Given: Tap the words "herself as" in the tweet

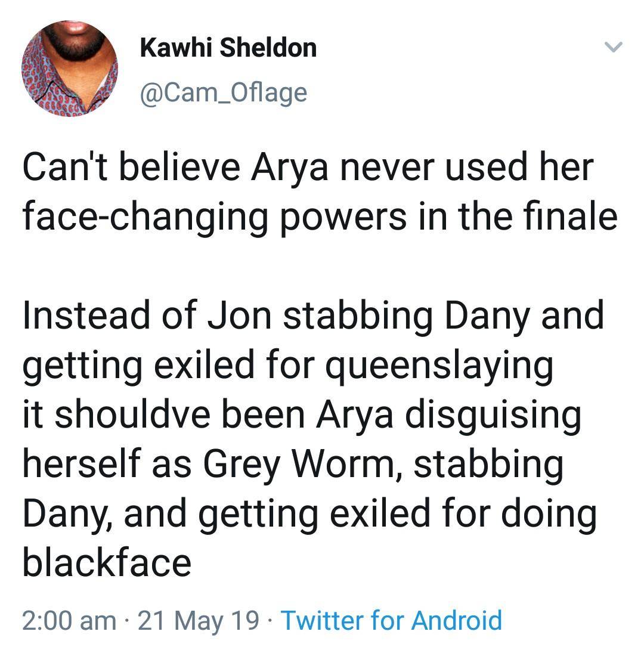Looking at the screenshot, I should (104, 465).
